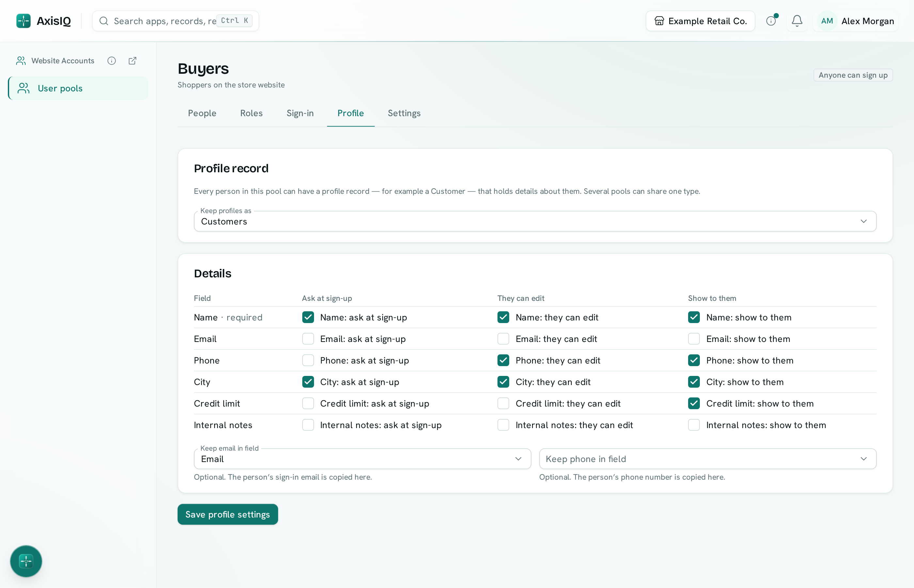
Task: Click the AxisIQ logo icon
Action: [x=23, y=21]
